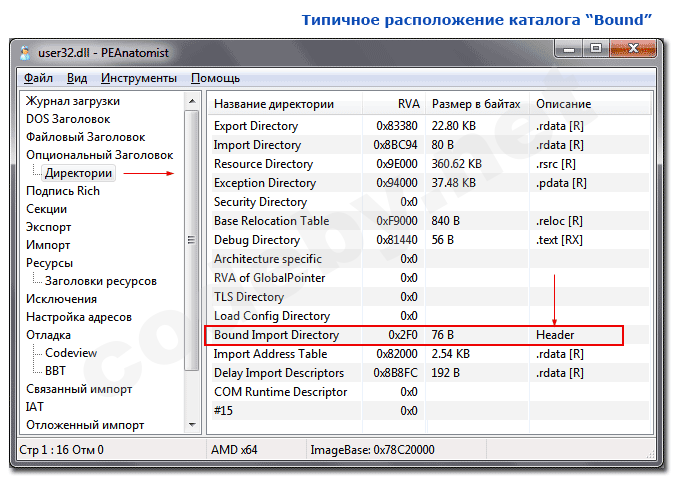Select Директории under Опциональный Заголовок

[78, 173]
